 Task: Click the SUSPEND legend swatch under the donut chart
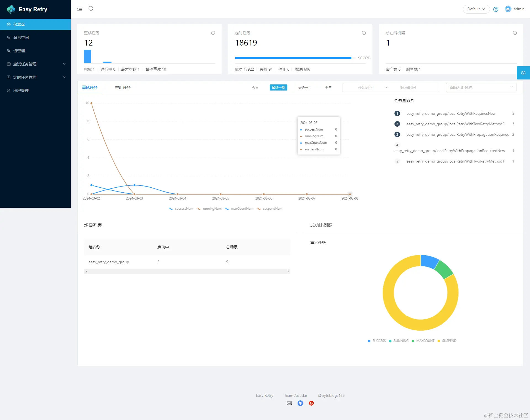[x=439, y=341]
